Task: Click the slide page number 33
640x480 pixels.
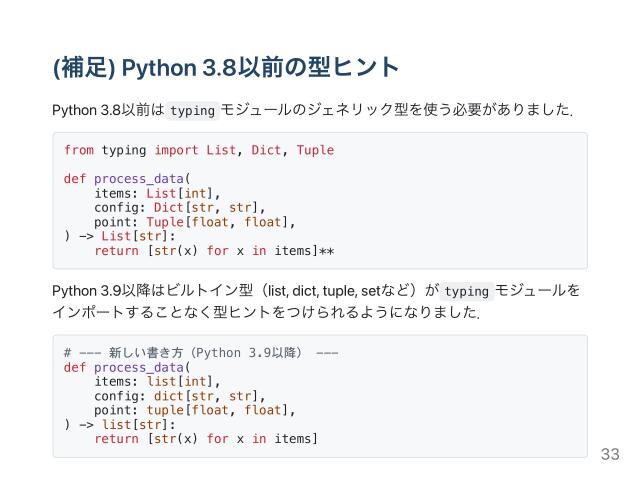Action: click(609, 455)
